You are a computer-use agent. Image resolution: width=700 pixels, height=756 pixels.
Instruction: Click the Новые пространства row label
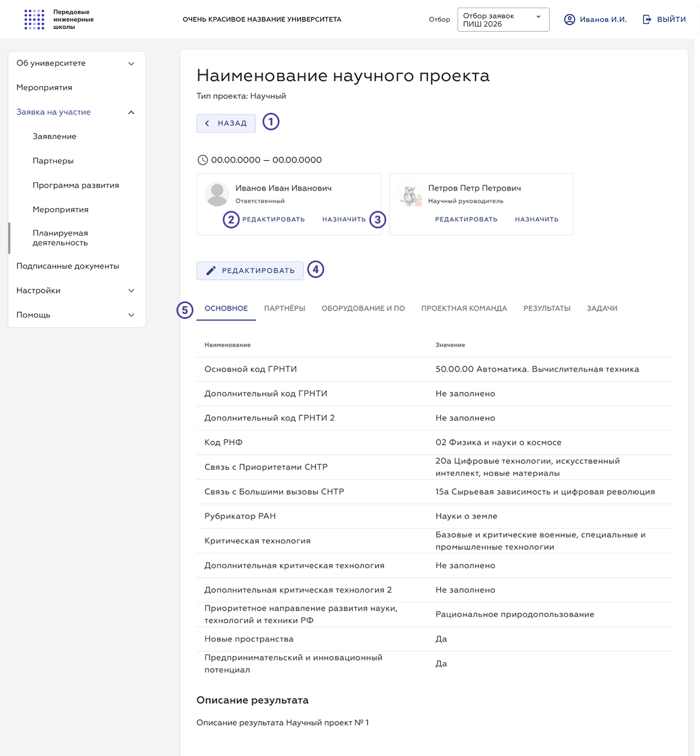tap(249, 639)
